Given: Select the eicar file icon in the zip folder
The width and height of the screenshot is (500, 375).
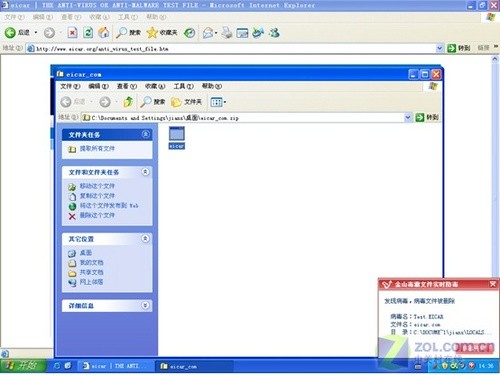Looking at the screenshot, I should point(177,138).
